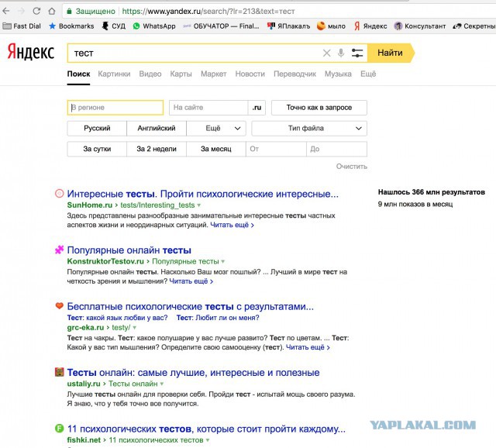Open the мыло bookmark
Image resolution: width=496 pixels, height=448 pixels.
pyautogui.click(x=331, y=26)
